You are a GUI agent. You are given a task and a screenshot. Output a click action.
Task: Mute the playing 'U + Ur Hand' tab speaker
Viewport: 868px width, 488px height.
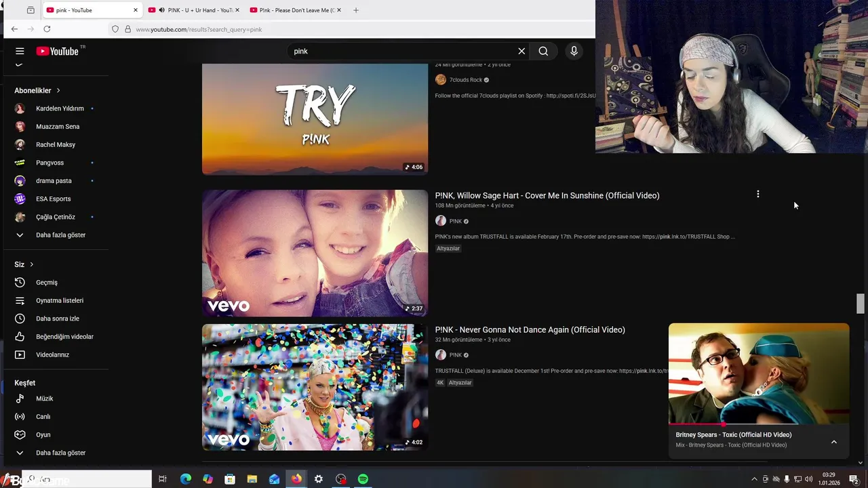coord(161,10)
